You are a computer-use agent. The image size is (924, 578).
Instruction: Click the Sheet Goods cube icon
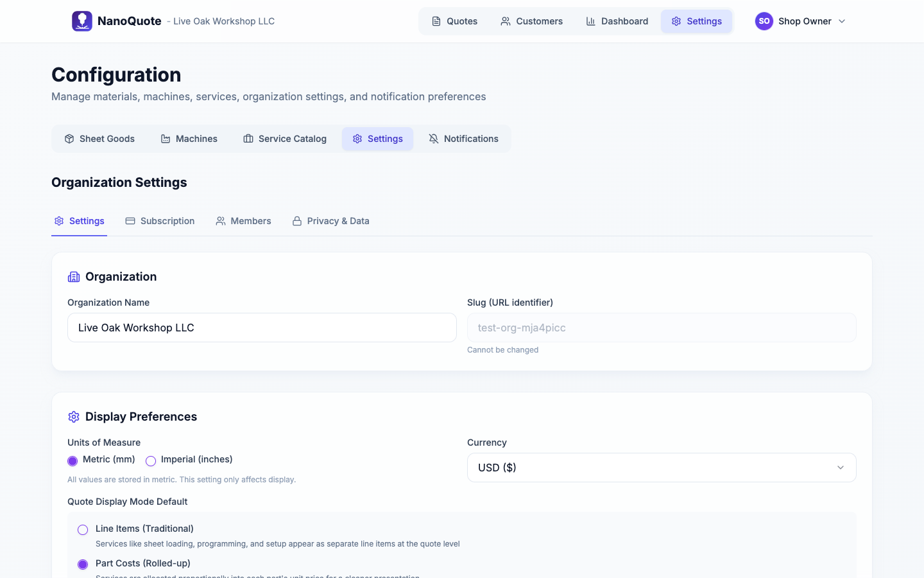[x=69, y=138]
